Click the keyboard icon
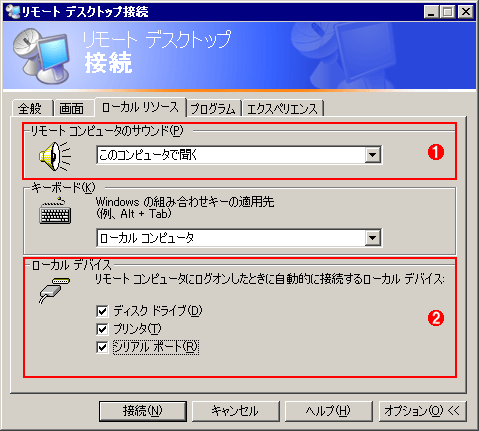The image size is (479, 431). [55, 211]
